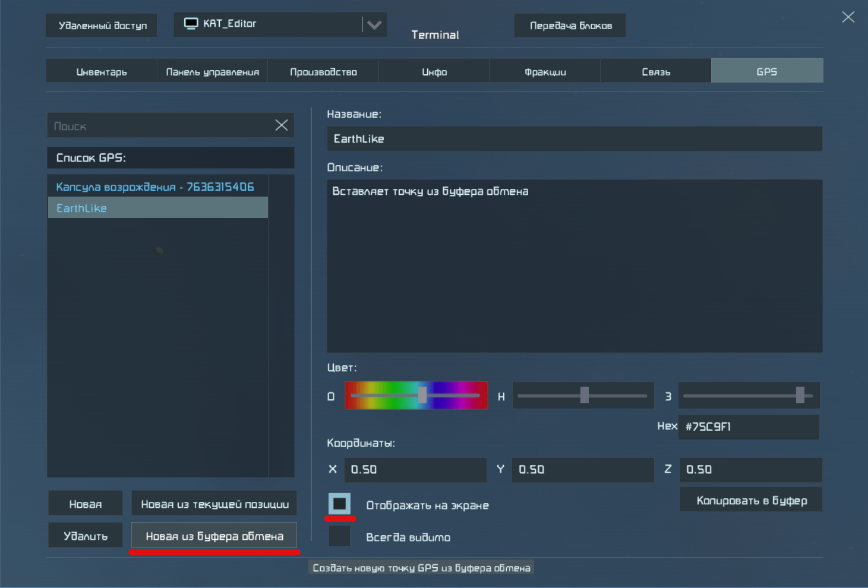Toggle "Отображать на экране" checkbox
The height and width of the screenshot is (588, 868).
coord(339,504)
